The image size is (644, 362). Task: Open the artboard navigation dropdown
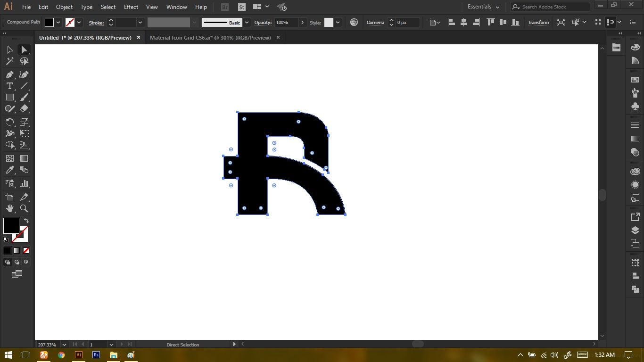[x=111, y=345]
